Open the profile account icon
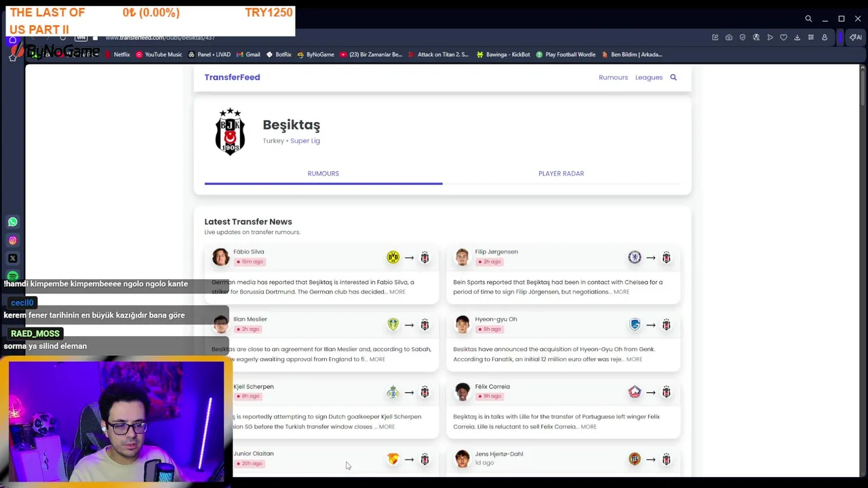 824,37
